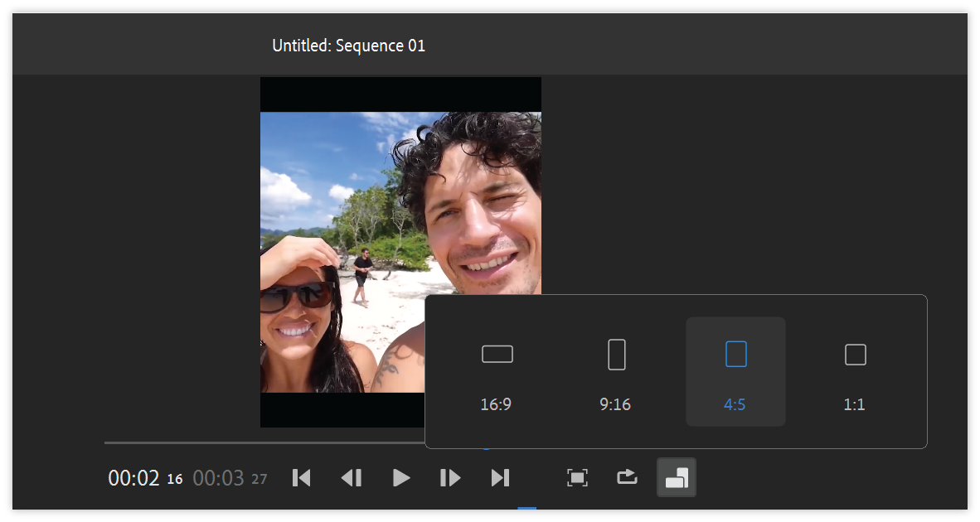Screen dimensions: 980x522
Task: Jump to the next edit point
Action: (500, 478)
